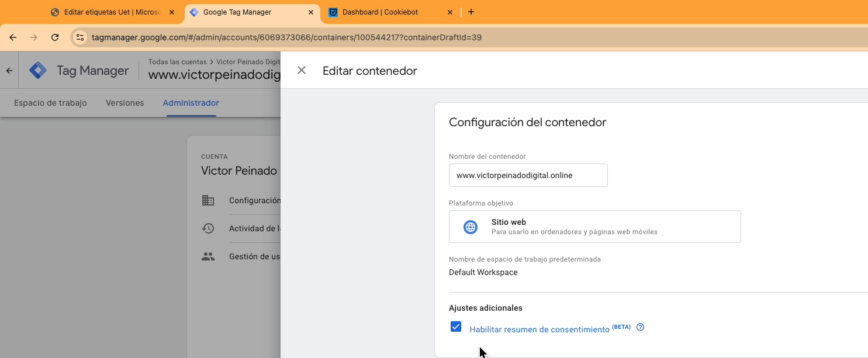Switch to Dashboard Cookiebot browser tab
This screenshot has width=868, height=358.
(x=390, y=12)
